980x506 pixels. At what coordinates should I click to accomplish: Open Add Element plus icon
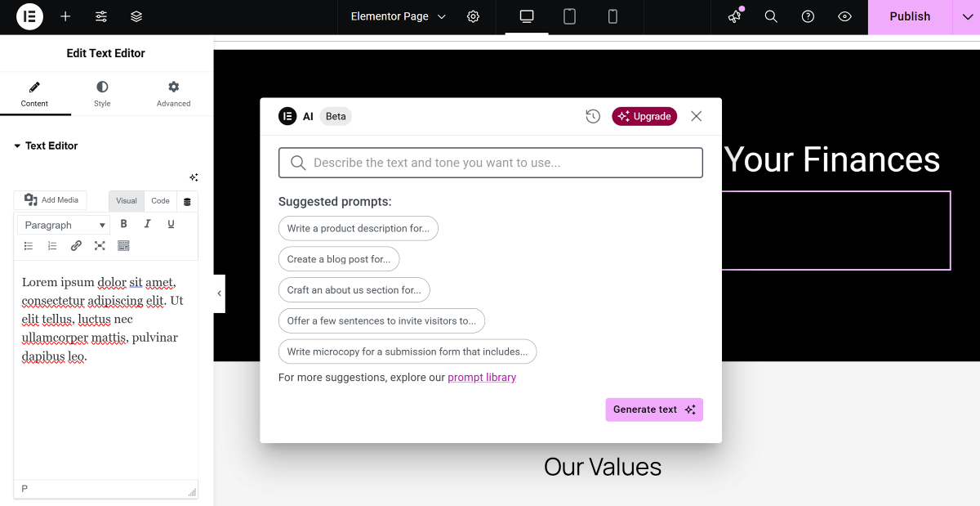[x=65, y=16]
